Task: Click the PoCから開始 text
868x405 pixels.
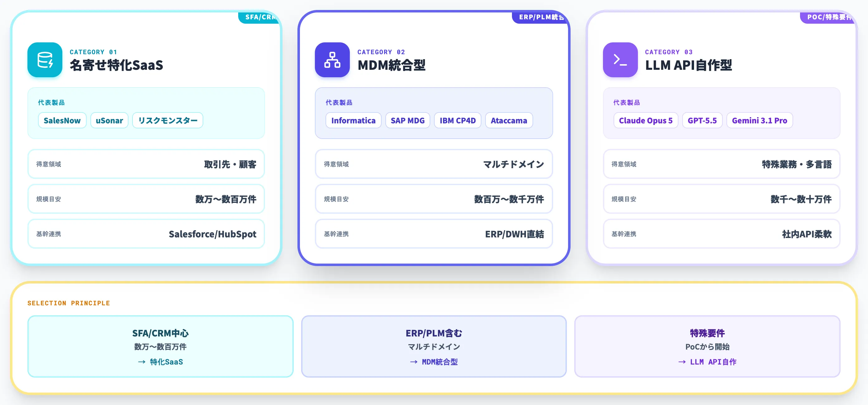Action: point(707,347)
